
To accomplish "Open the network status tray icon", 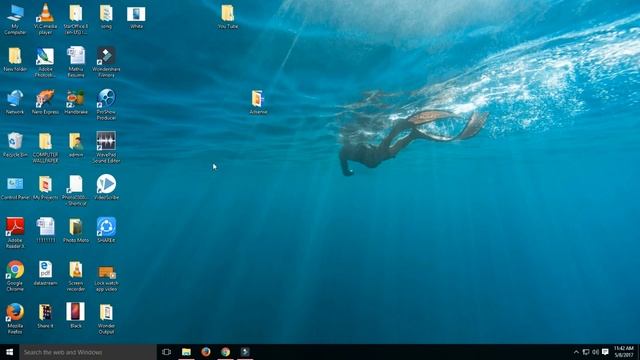I will tap(586, 352).
